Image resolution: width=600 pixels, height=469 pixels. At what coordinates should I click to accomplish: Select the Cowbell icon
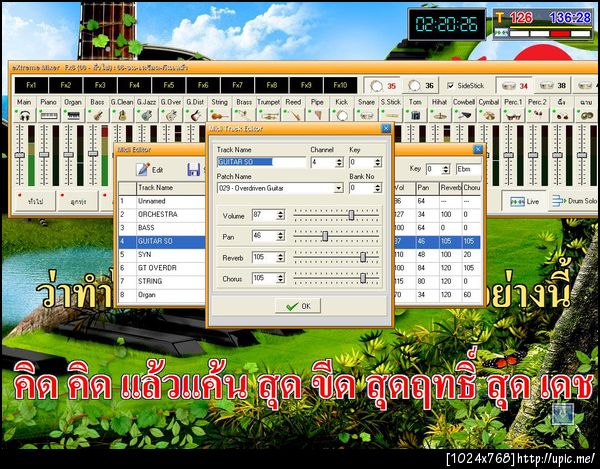(464, 115)
